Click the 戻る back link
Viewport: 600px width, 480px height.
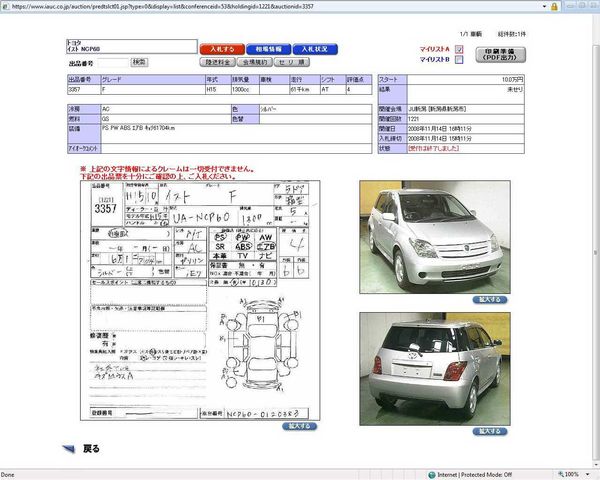click(x=91, y=449)
